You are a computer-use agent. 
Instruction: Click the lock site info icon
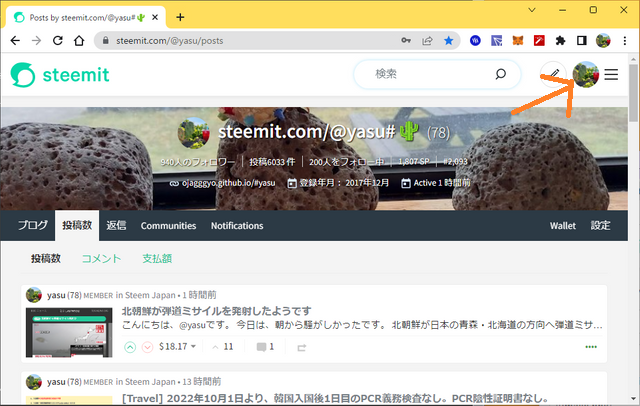(106, 40)
